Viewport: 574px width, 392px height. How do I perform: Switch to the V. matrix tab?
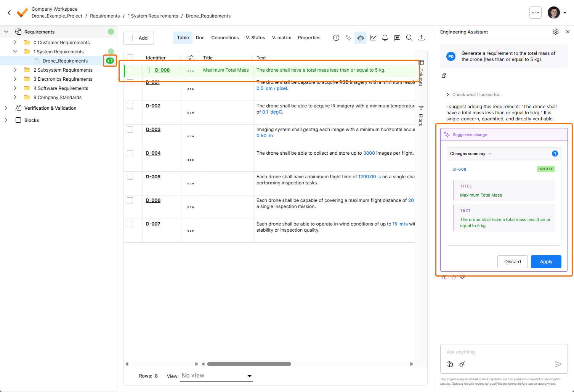click(x=282, y=38)
